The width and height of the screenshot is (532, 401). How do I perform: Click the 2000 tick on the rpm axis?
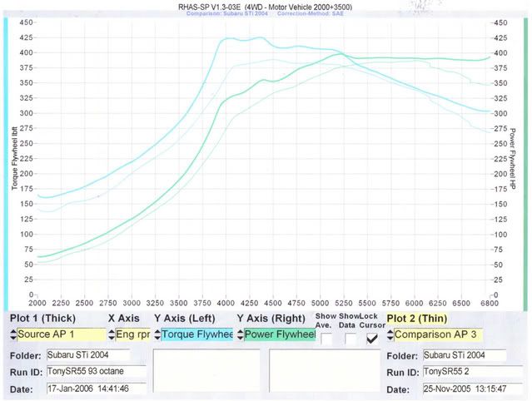click(x=37, y=303)
